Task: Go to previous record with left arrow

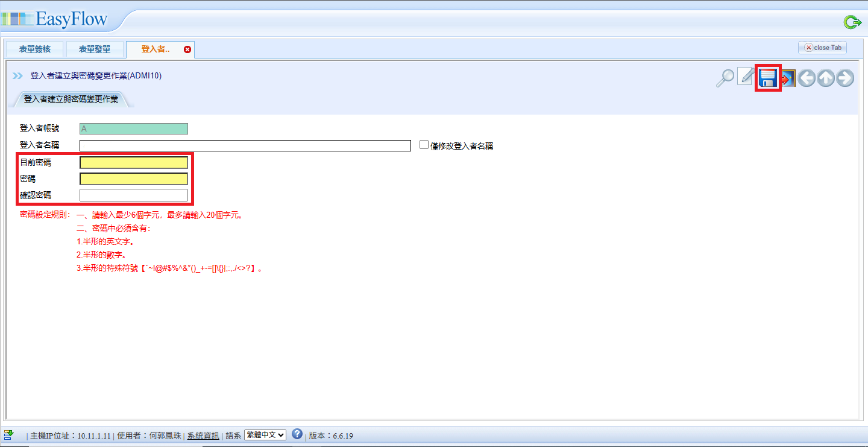Action: (807, 78)
